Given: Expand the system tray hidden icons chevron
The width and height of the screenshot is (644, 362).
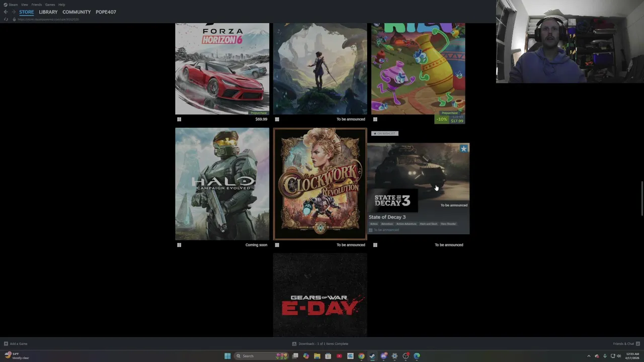Looking at the screenshot, I should [589, 356].
